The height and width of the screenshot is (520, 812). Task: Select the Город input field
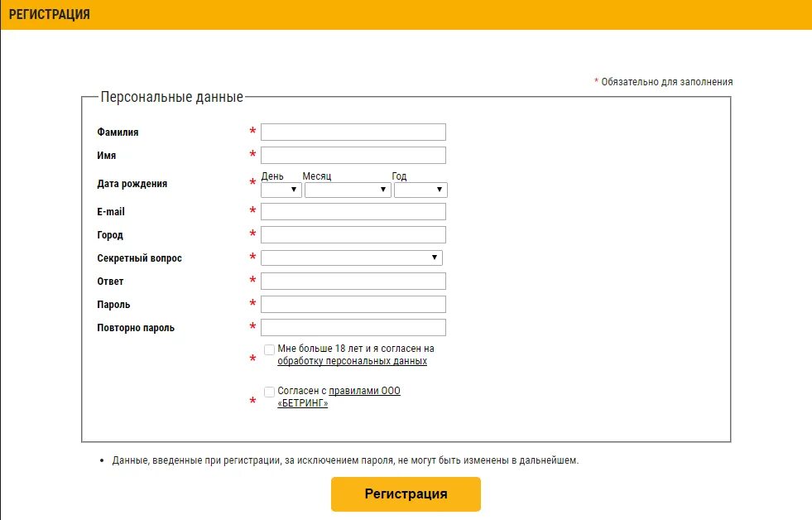tap(353, 234)
